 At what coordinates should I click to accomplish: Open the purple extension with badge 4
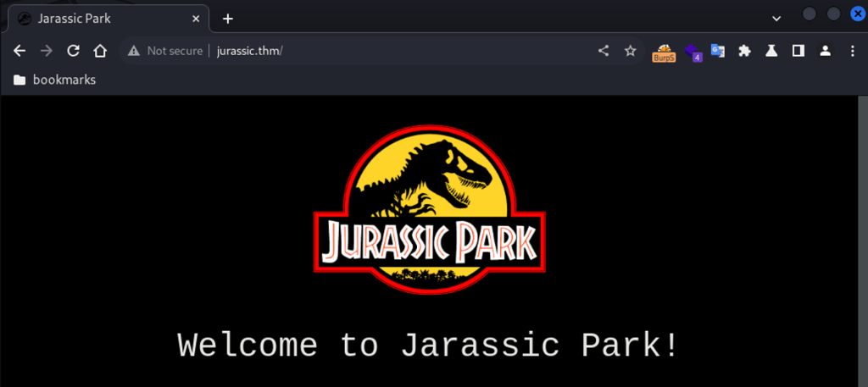[x=693, y=52]
